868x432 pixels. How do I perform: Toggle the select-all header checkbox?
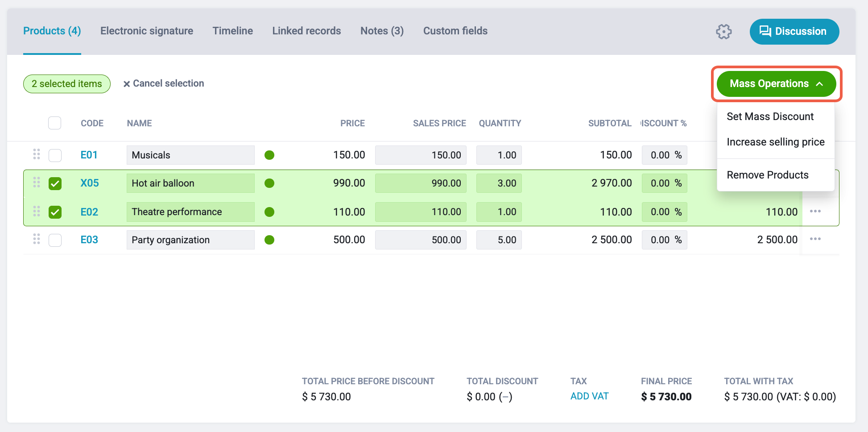click(x=54, y=123)
